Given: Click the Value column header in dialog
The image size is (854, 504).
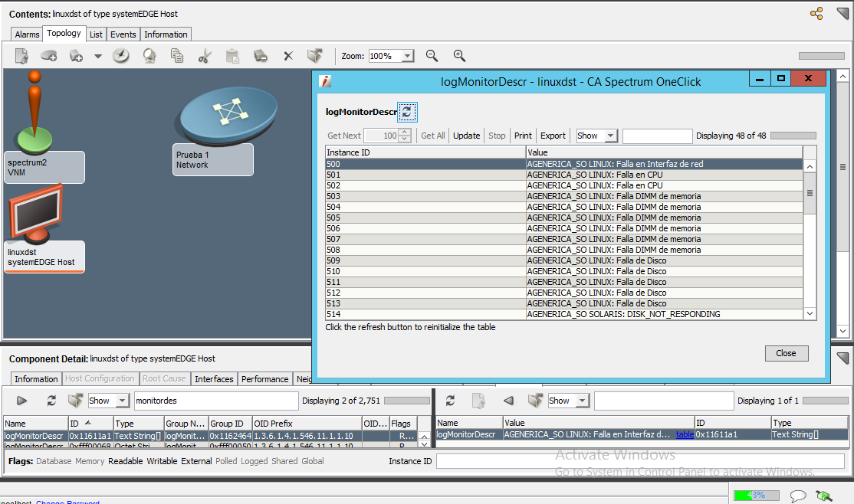Looking at the screenshot, I should tap(664, 152).
